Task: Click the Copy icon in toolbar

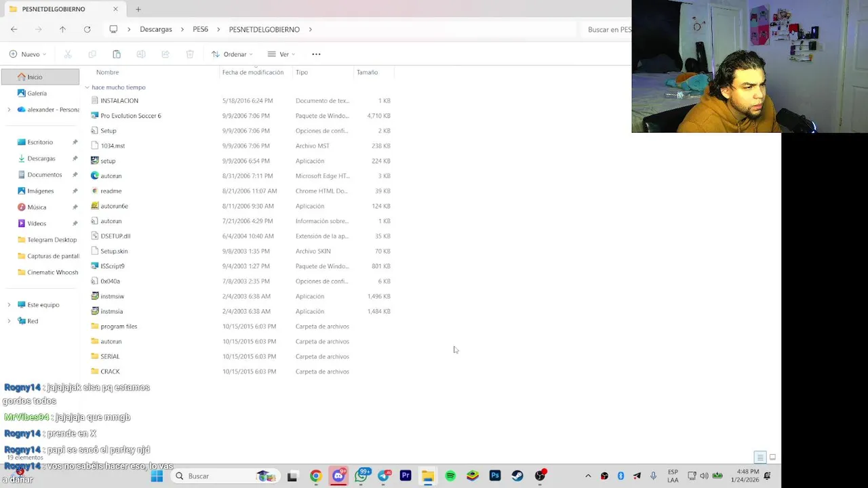Action: coord(92,54)
